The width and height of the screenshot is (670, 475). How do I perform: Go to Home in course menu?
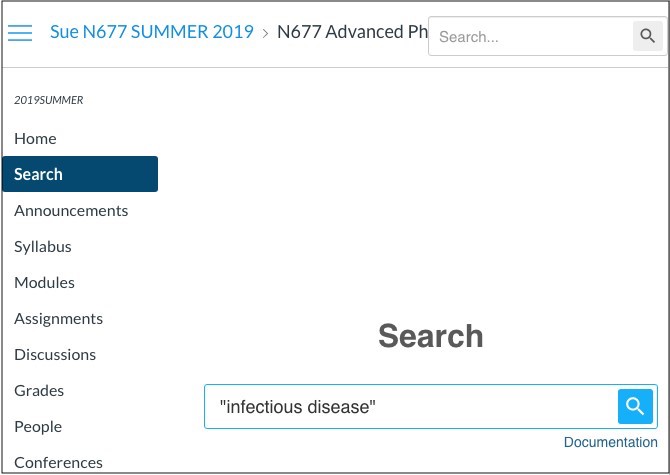(x=35, y=138)
